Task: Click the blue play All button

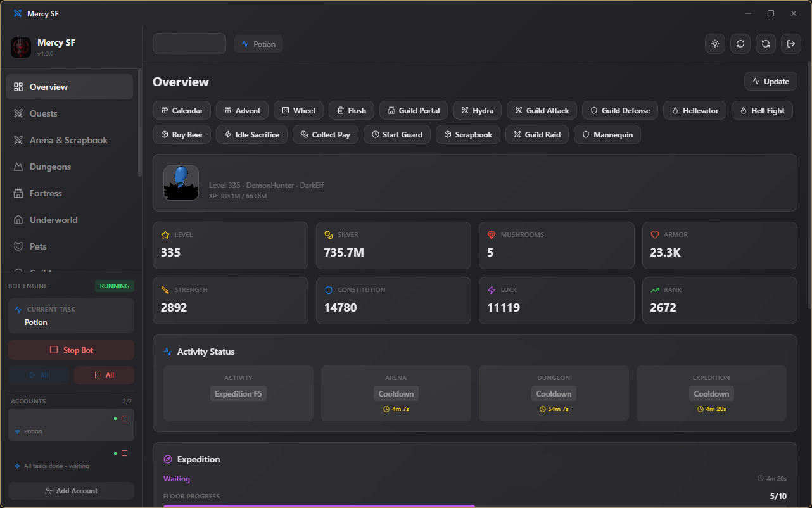Action: tap(39, 375)
